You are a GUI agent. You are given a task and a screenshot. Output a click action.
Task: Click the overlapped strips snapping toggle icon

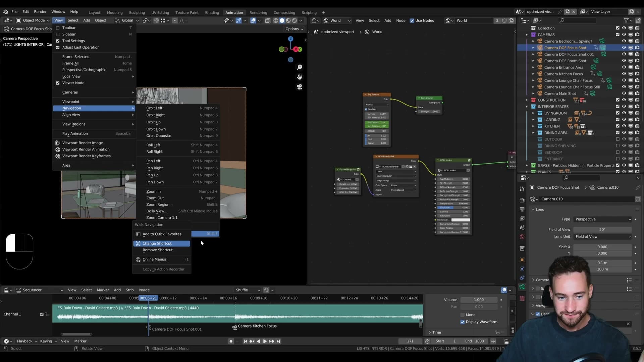[x=266, y=290]
